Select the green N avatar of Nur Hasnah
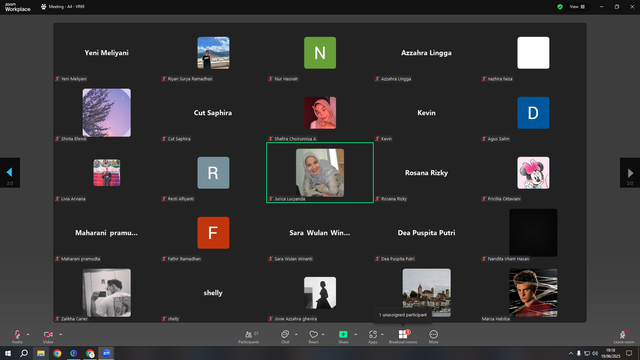 (x=320, y=53)
